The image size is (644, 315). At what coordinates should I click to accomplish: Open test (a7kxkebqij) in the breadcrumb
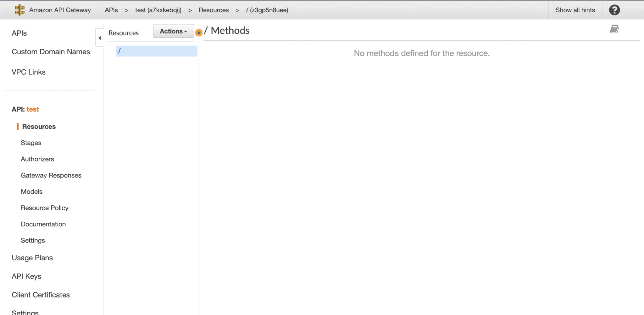point(158,10)
